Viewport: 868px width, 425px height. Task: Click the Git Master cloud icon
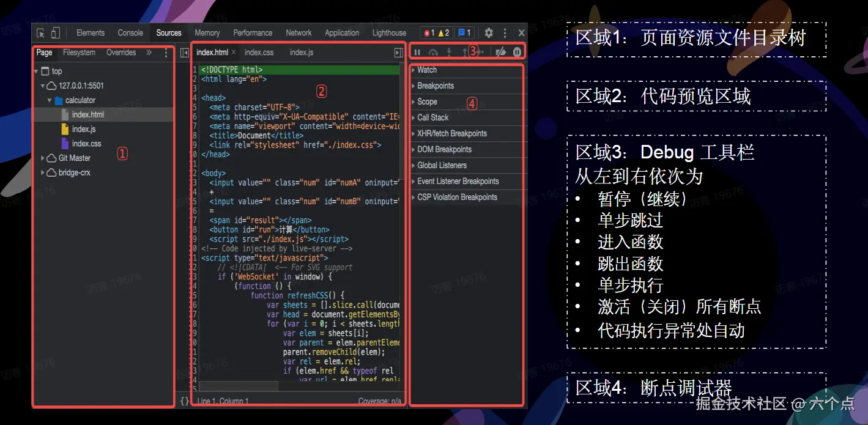point(52,158)
